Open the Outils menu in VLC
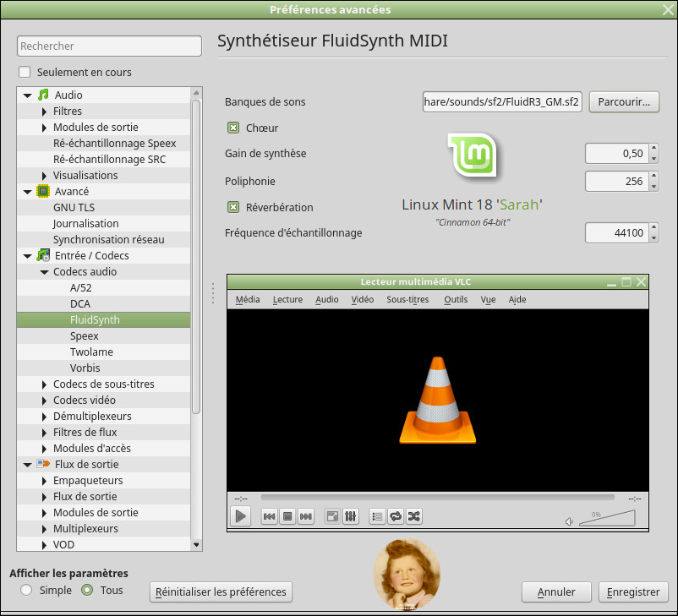The image size is (678, 616). coord(456,299)
